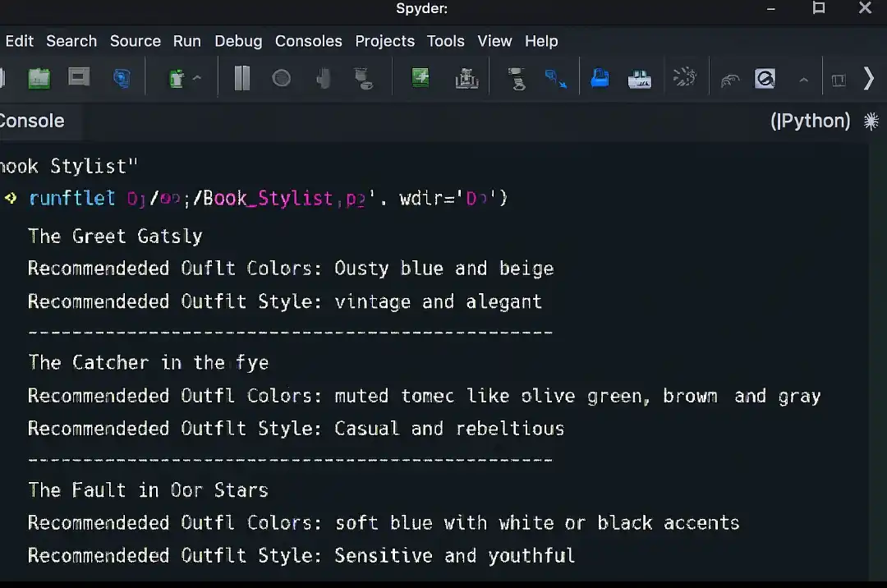887x588 pixels.
Task: Click the small up caret in toolbar
Action: click(803, 80)
